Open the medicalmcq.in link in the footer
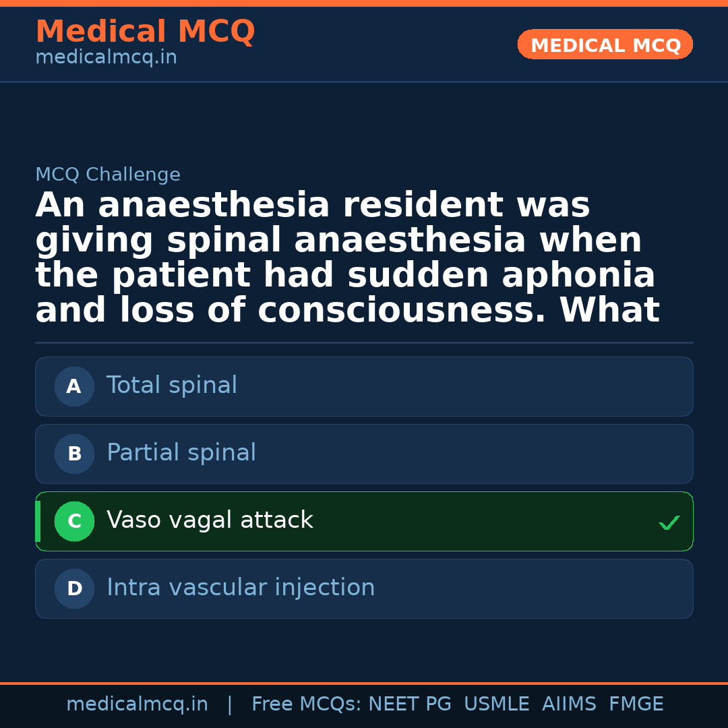Screen dimensions: 728x728 coord(137,704)
